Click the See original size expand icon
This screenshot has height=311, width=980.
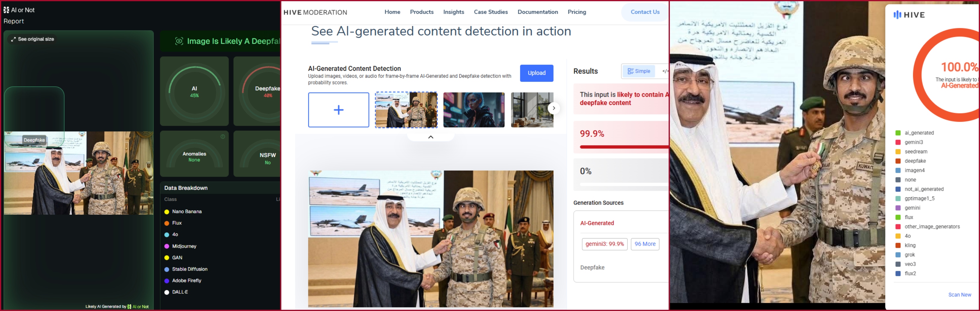coord(13,39)
